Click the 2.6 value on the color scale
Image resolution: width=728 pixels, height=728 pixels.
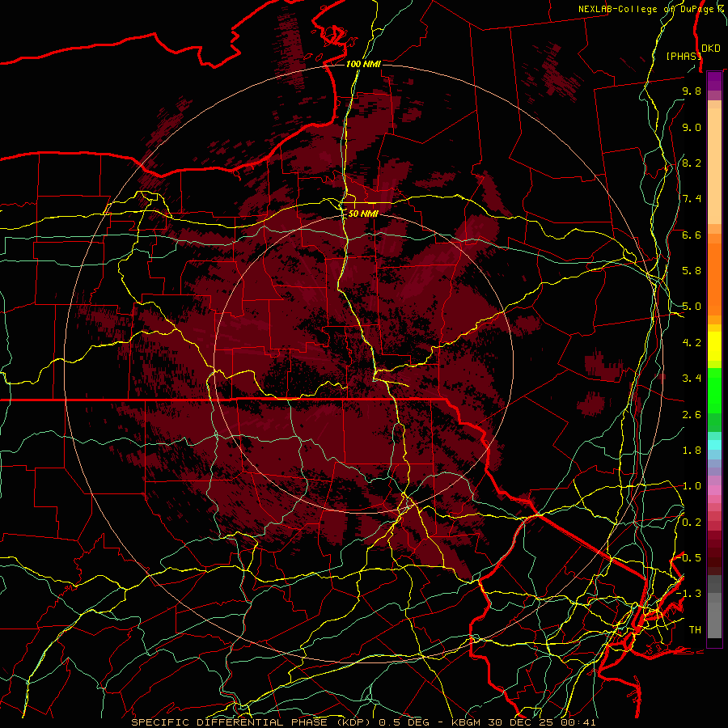point(692,415)
